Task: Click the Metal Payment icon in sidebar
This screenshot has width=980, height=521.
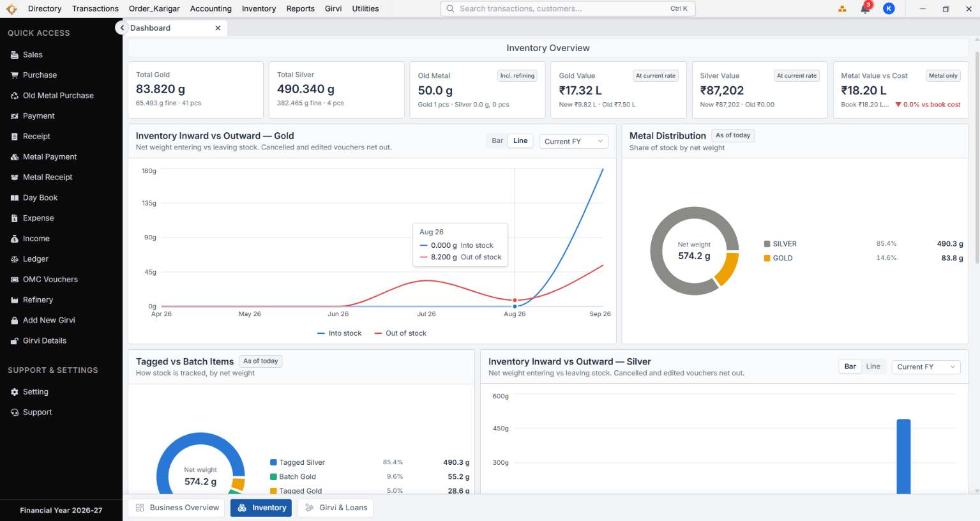Action: 15,157
